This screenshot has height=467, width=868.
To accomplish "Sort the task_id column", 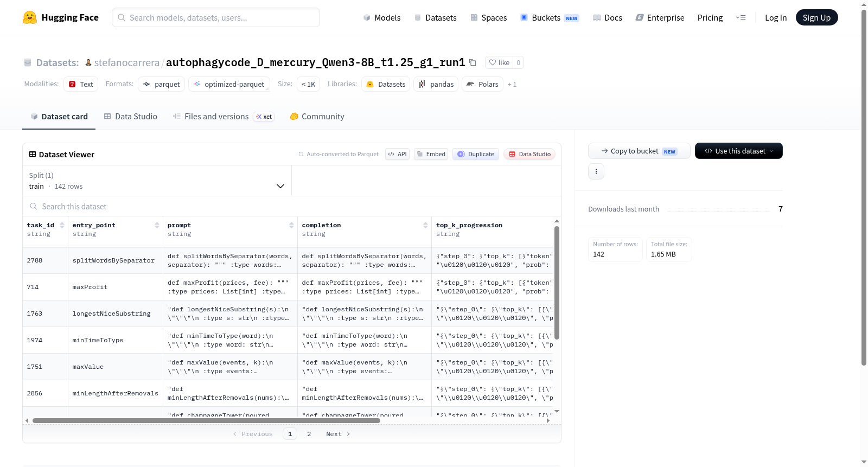I will [62, 225].
